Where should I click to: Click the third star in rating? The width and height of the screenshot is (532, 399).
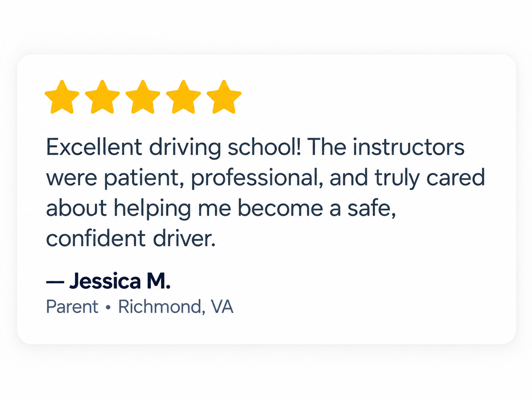[143, 97]
